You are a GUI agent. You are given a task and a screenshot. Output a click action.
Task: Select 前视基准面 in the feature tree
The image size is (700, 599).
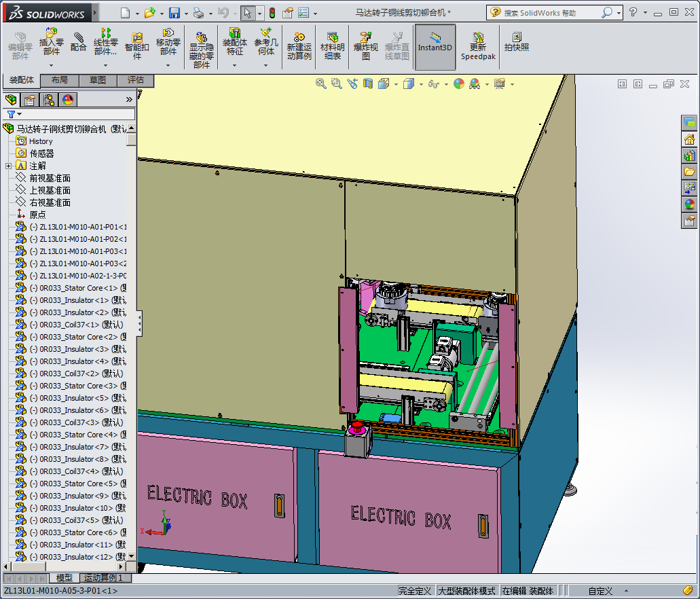(x=50, y=178)
